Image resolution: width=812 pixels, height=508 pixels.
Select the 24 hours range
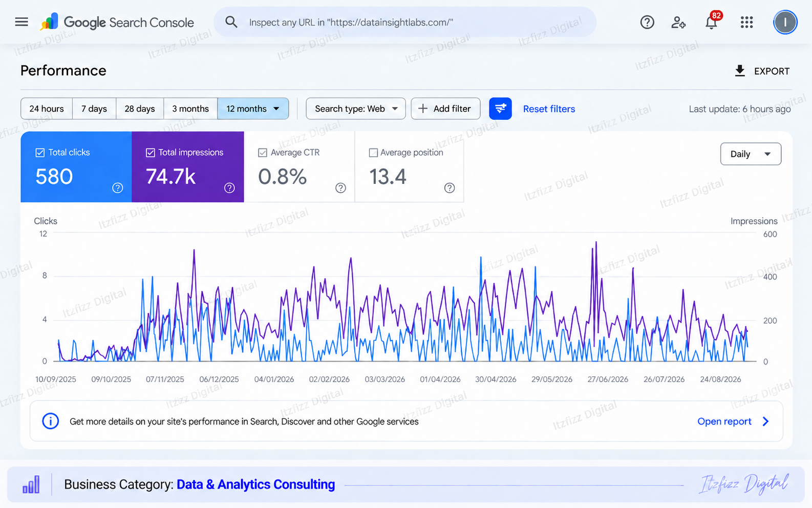(47, 109)
